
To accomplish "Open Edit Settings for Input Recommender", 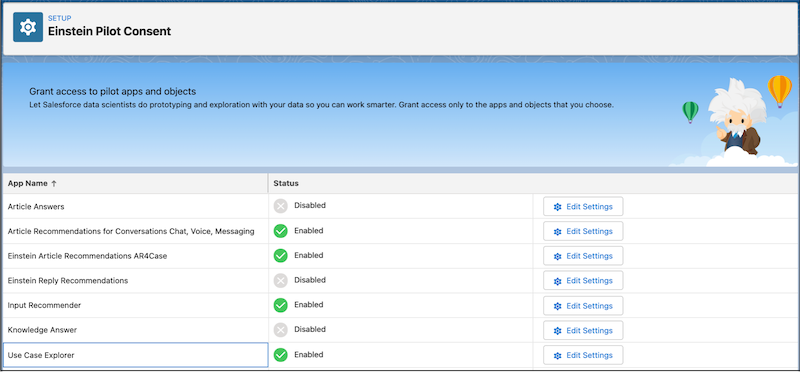I will pyautogui.click(x=583, y=306).
